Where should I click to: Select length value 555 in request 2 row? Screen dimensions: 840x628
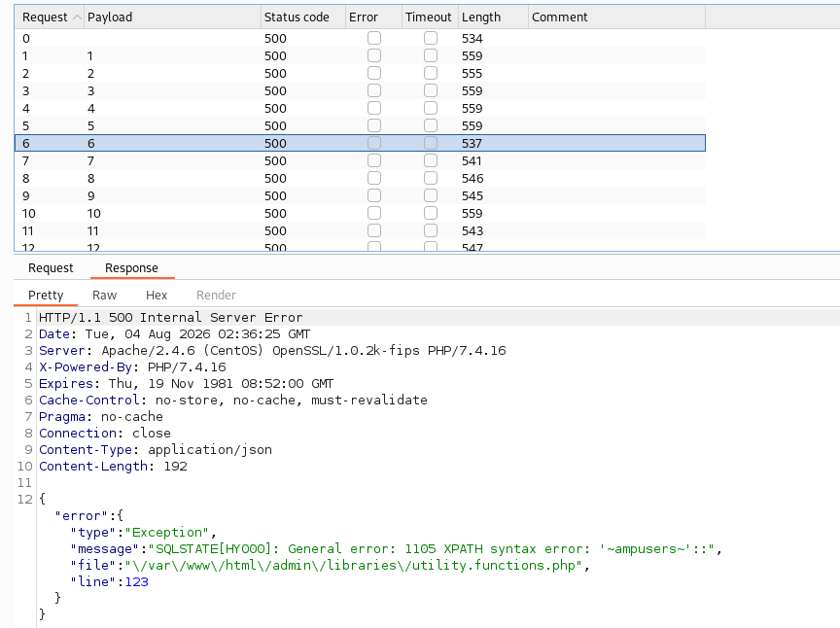pyautogui.click(x=472, y=74)
